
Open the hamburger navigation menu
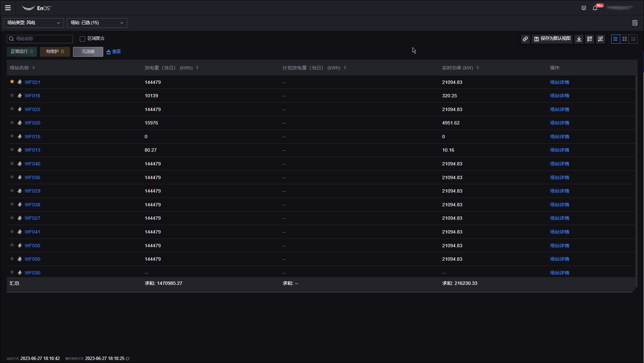[8, 8]
